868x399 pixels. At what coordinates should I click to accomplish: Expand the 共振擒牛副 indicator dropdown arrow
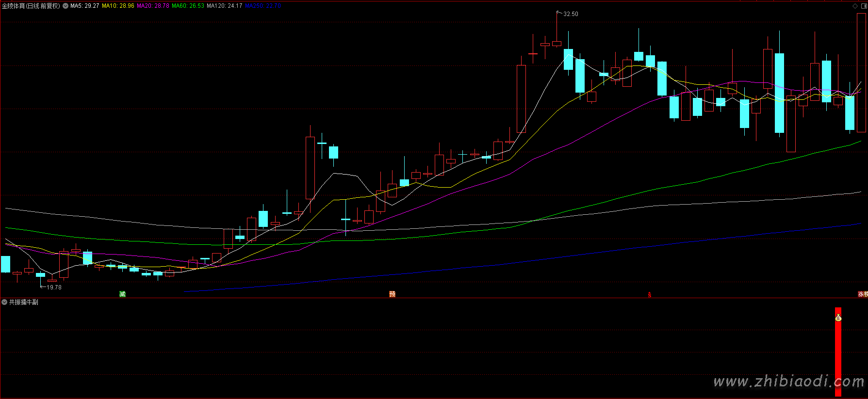point(4,302)
